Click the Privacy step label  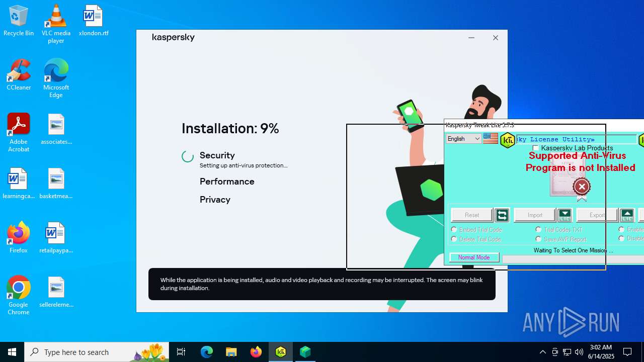click(x=215, y=200)
